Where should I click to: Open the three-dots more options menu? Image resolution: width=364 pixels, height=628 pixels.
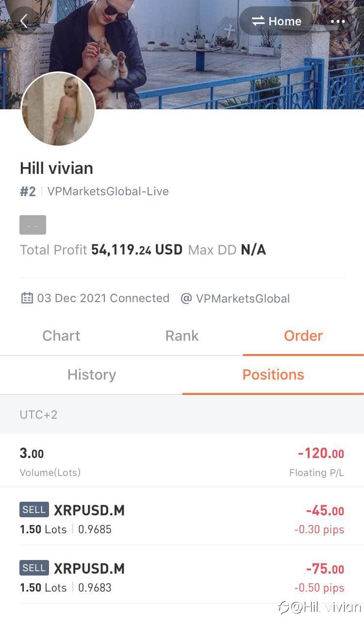click(338, 21)
